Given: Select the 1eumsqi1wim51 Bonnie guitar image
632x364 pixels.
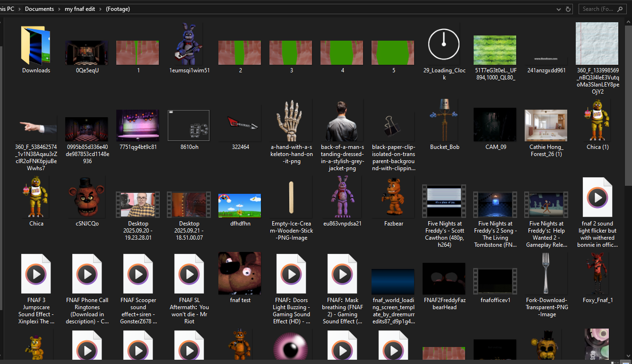Looking at the screenshot, I should click(x=189, y=44).
